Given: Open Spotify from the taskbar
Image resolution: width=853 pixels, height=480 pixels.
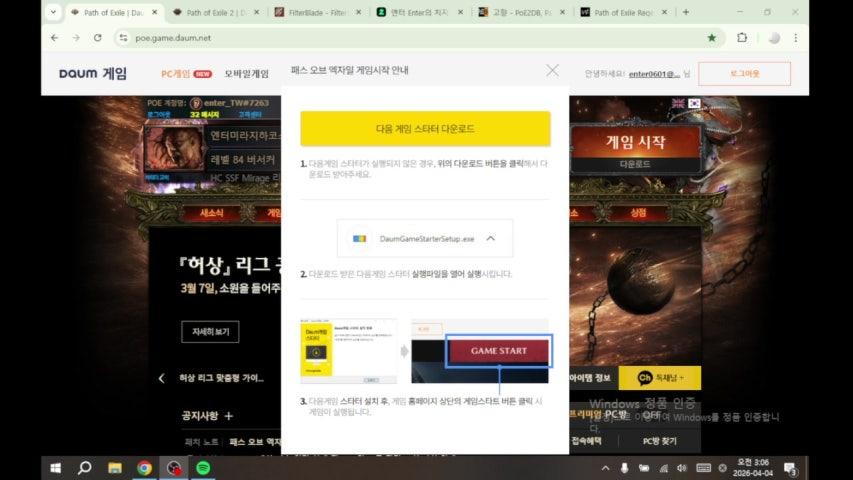Looking at the screenshot, I should [203, 468].
